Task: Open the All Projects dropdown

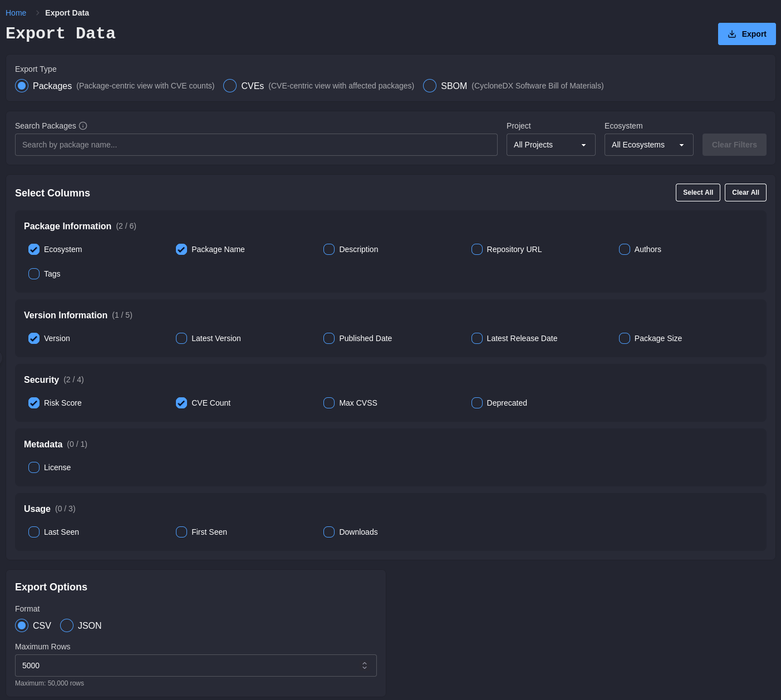Action: click(551, 145)
